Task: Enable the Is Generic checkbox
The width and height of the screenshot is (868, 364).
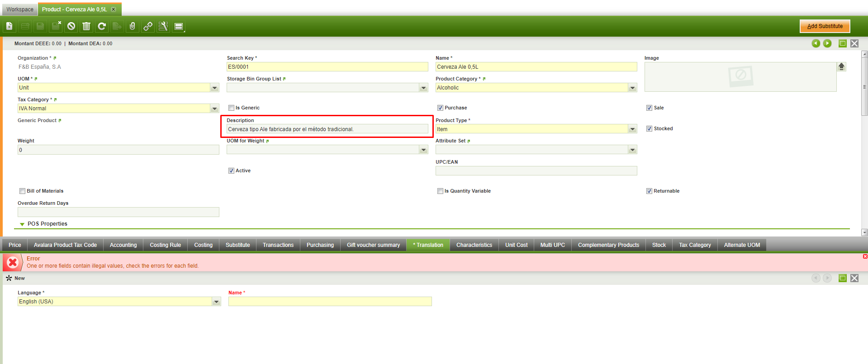Action: click(231, 108)
